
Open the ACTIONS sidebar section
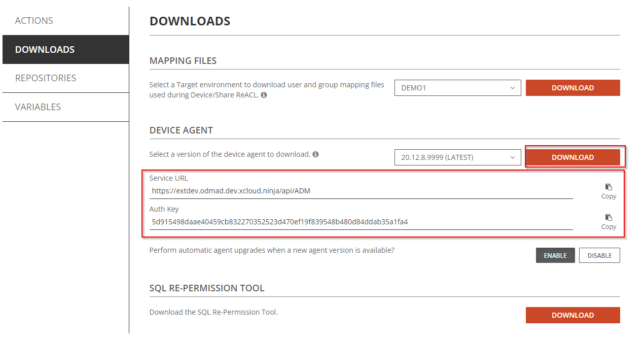tap(34, 21)
